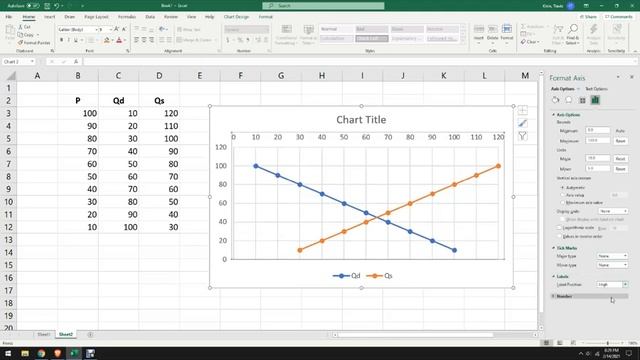
Task: Click Reset button next to Major unit
Action: pos(620,159)
